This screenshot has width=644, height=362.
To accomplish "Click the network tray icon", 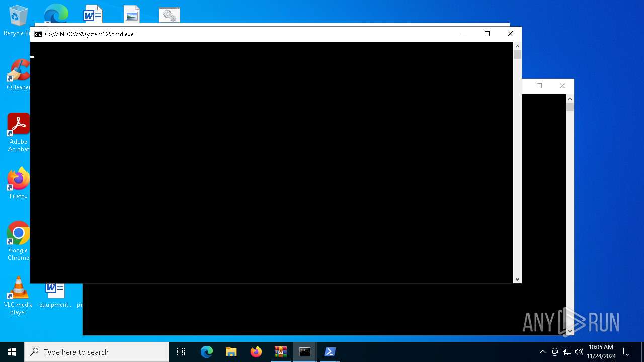I will 567,352.
